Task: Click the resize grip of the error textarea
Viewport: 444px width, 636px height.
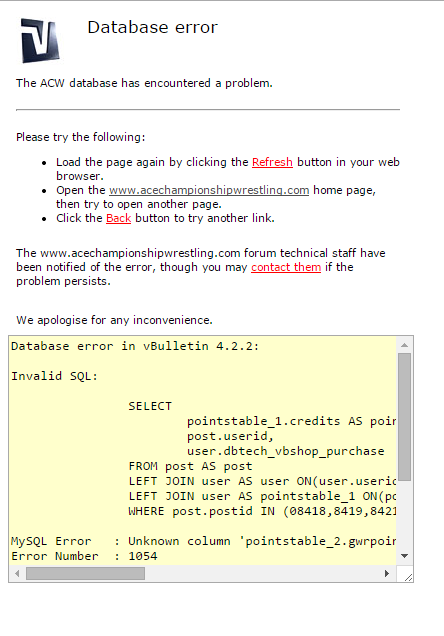Action: tap(408, 578)
